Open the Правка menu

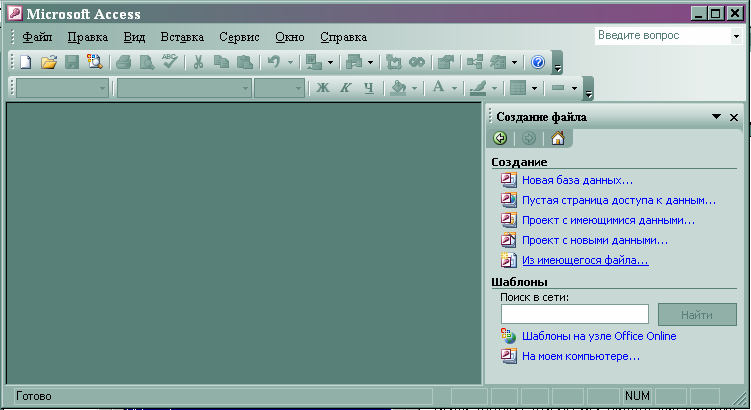[x=88, y=37]
